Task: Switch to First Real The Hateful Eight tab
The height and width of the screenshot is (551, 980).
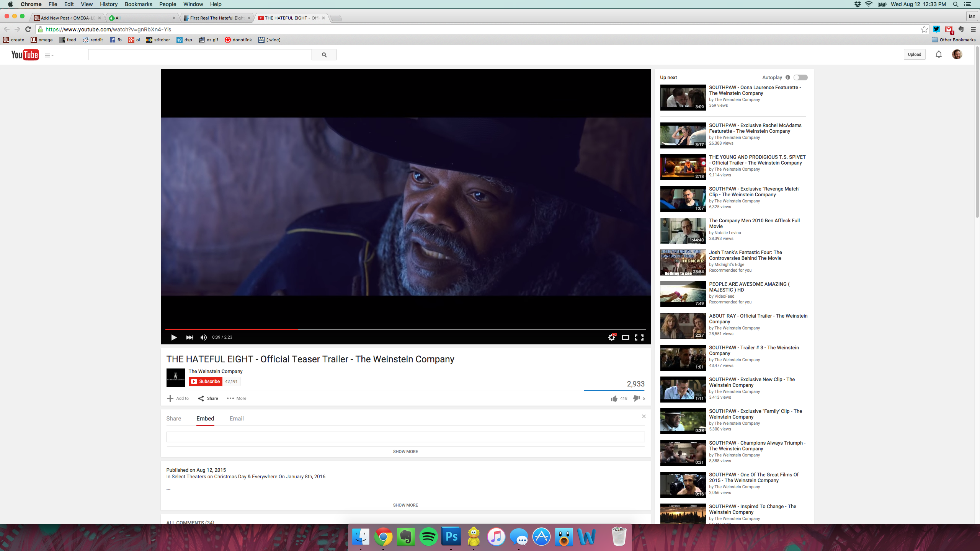Action: 217,18
